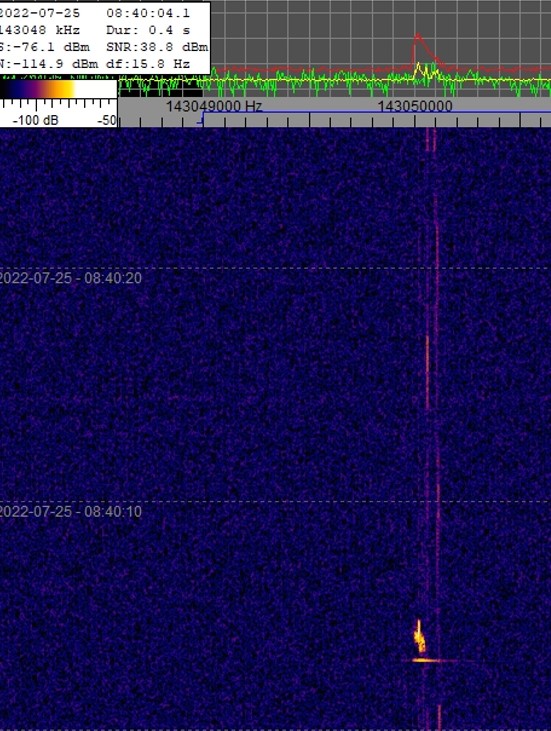Image resolution: width=551 pixels, height=731 pixels.
Task: Click the bright yellow meteor echo in waterfall
Action: tap(420, 637)
